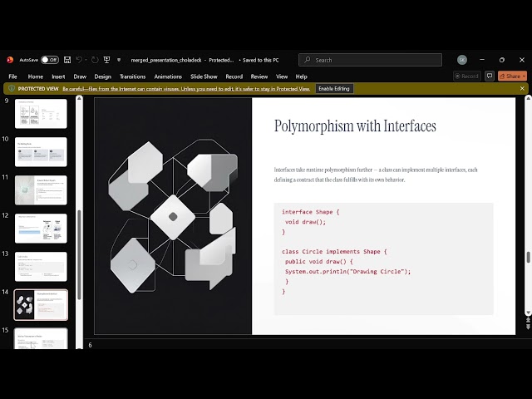Select slide 12 thumbnail
This screenshot has height=399, width=532.
(41, 229)
